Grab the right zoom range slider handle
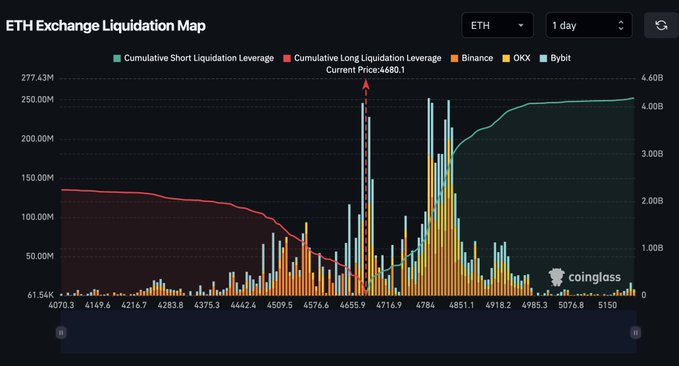679x366 pixels. coord(635,333)
